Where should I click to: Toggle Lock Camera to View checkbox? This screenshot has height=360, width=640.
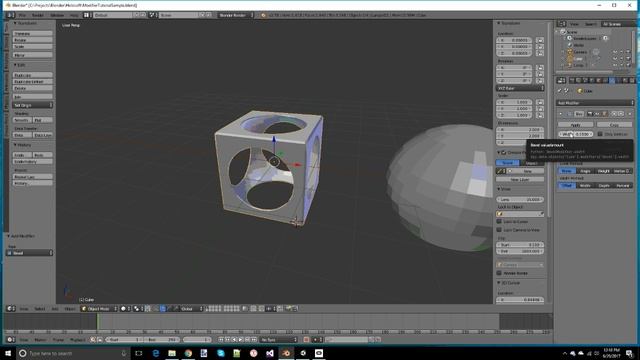pyautogui.click(x=499, y=230)
